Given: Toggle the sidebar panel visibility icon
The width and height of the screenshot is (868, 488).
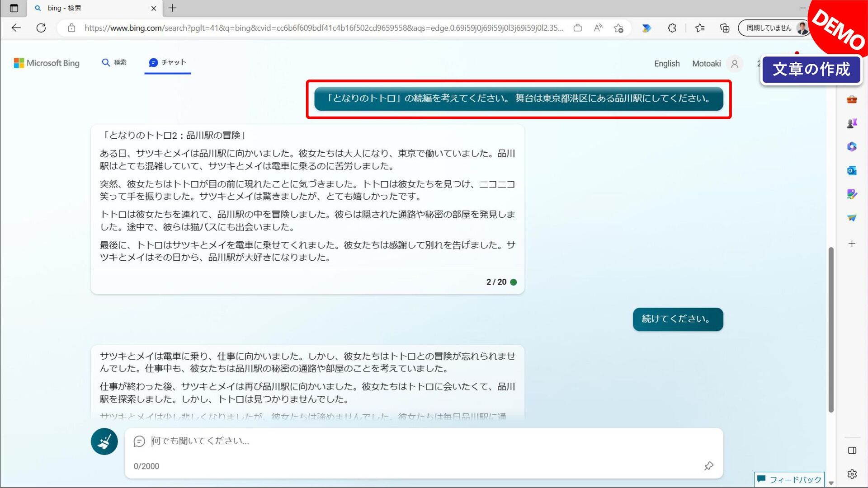Looking at the screenshot, I should tap(852, 450).
